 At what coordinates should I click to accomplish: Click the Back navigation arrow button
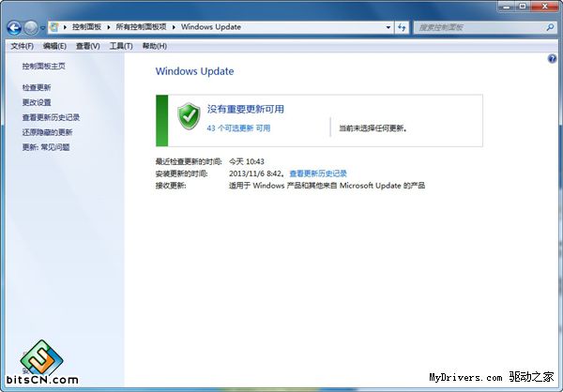pos(14,27)
